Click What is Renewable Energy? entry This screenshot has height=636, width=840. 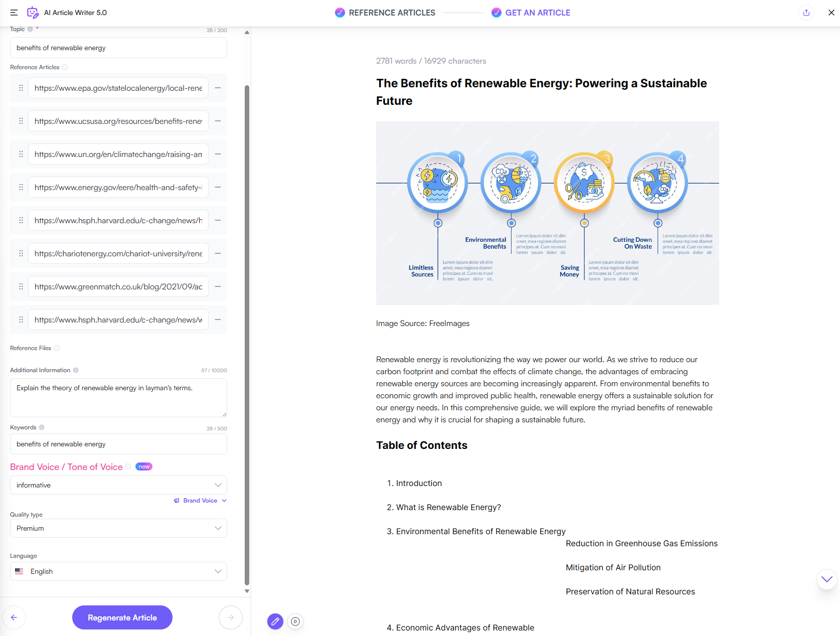coord(448,507)
